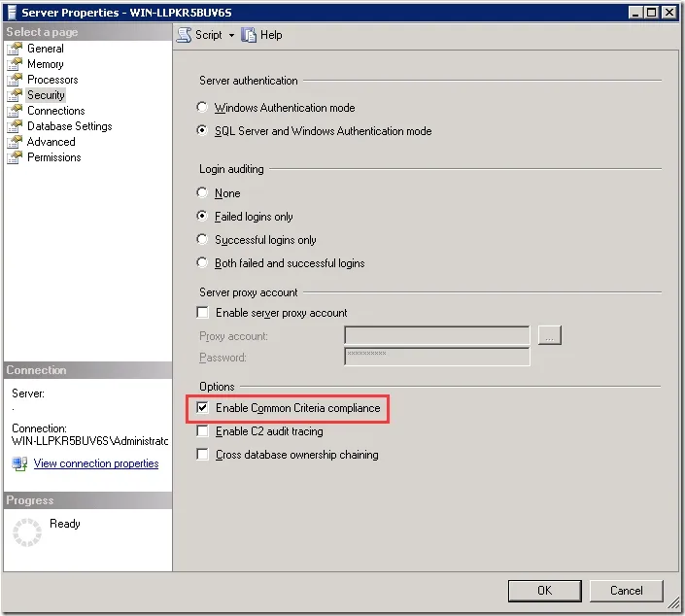Click the Password field
Screen dimensions: 685x616
(437, 357)
